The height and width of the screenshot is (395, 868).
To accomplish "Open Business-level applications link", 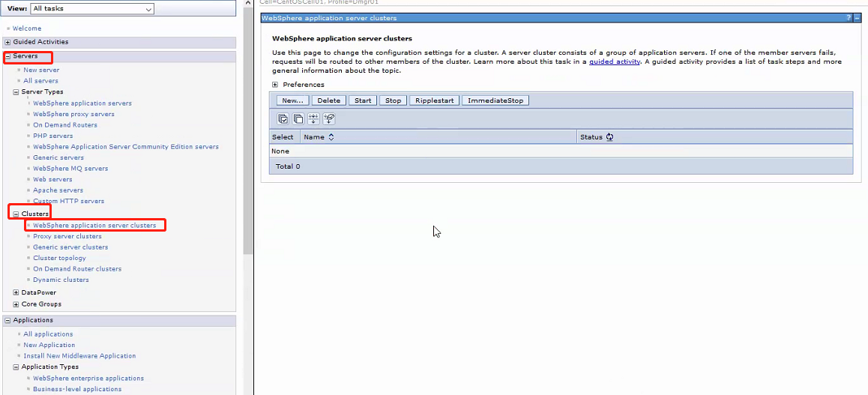I will tap(77, 390).
